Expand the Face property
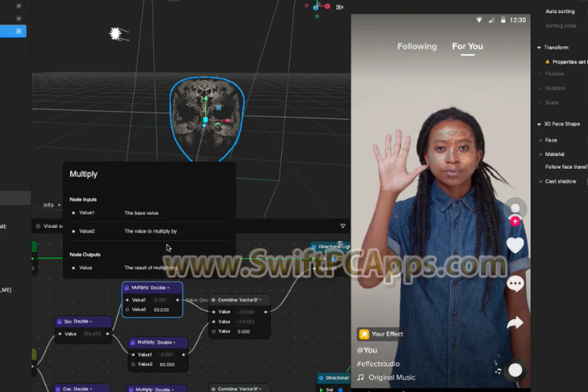This screenshot has height=392, width=588. pos(541,140)
